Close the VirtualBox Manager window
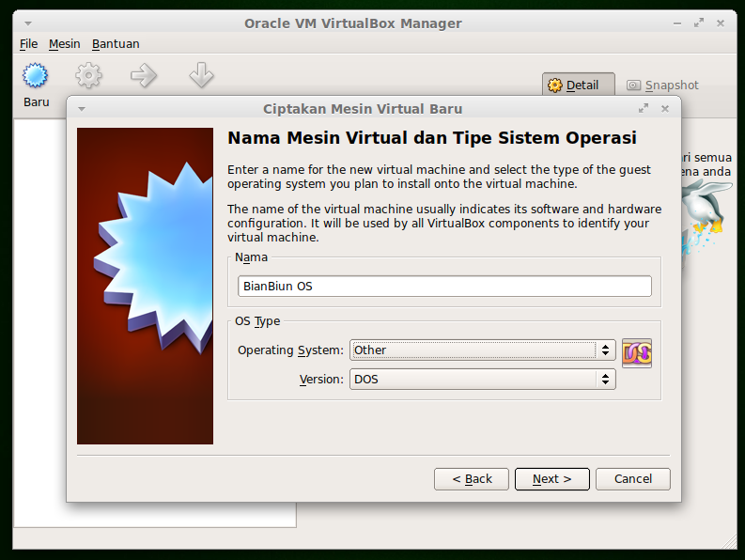 721,23
